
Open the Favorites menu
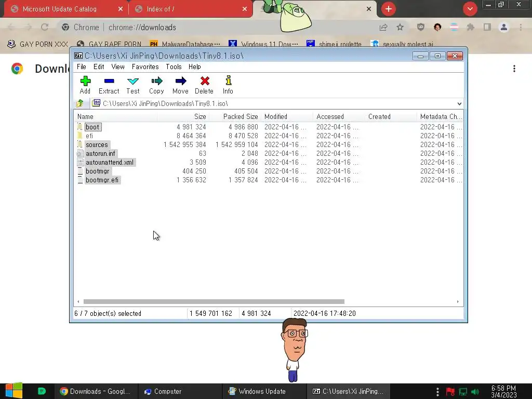tap(145, 66)
